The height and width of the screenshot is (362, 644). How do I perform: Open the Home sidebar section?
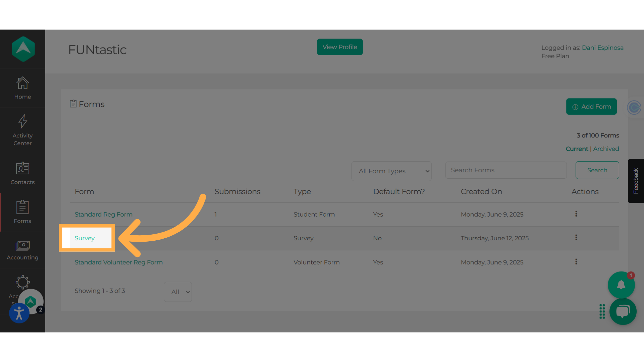click(22, 88)
